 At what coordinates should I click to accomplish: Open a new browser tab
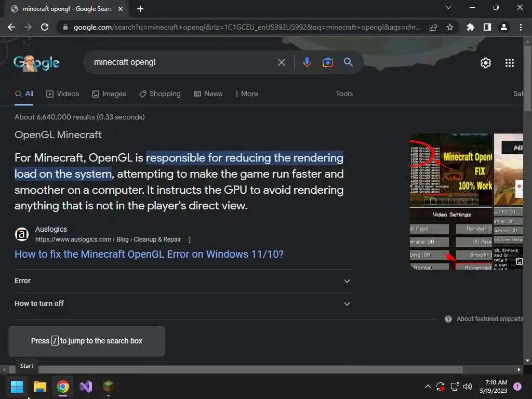(x=140, y=9)
